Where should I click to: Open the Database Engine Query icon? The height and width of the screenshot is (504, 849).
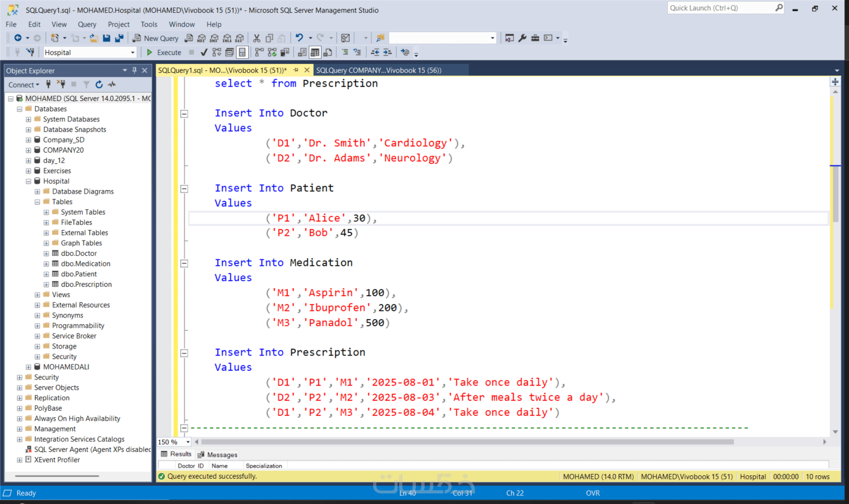(188, 38)
